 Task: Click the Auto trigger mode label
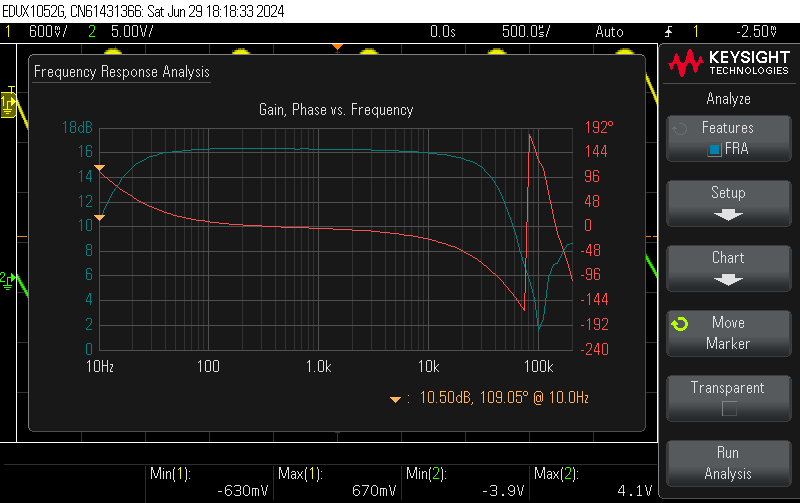[609, 32]
